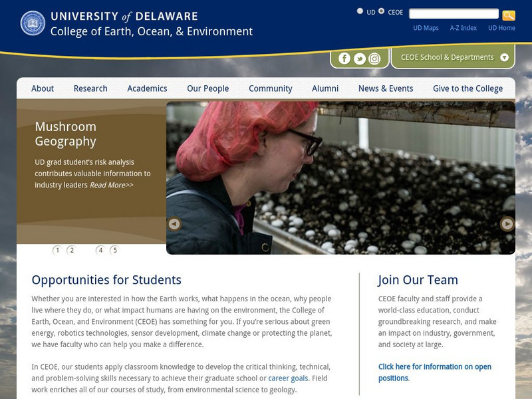Open the CEOE Twitter icon
Viewport: 532px width, 399px height.
359,59
